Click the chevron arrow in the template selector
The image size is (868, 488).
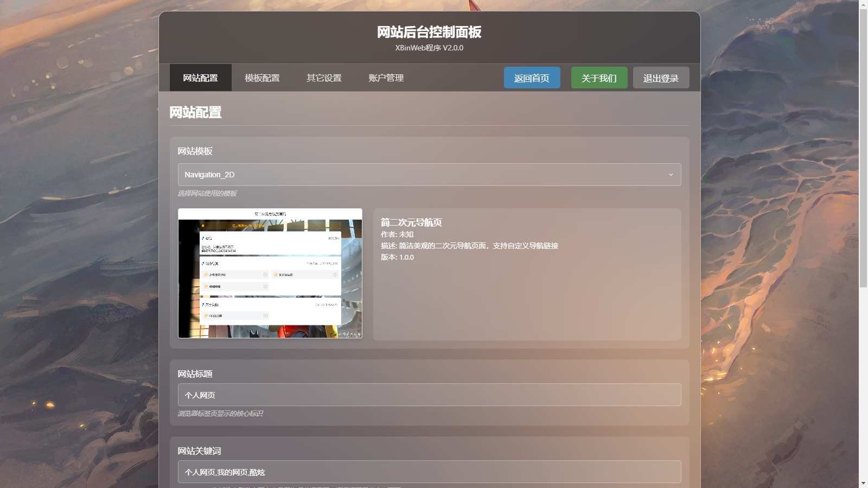pyautogui.click(x=671, y=175)
